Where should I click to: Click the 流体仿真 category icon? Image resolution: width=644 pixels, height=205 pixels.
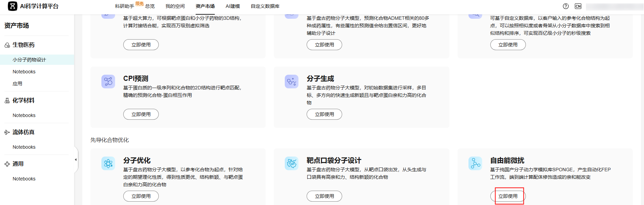(7, 132)
